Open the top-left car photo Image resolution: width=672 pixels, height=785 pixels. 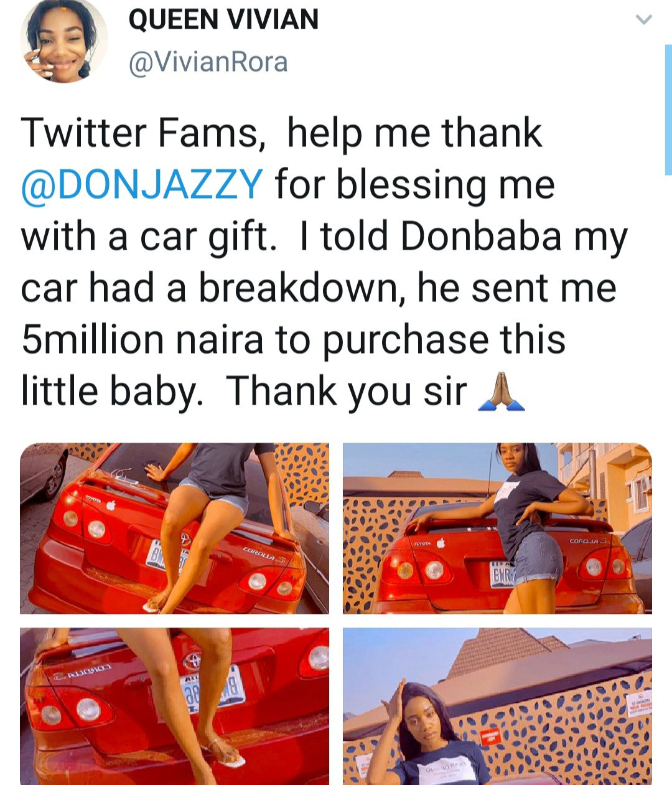pos(174,528)
